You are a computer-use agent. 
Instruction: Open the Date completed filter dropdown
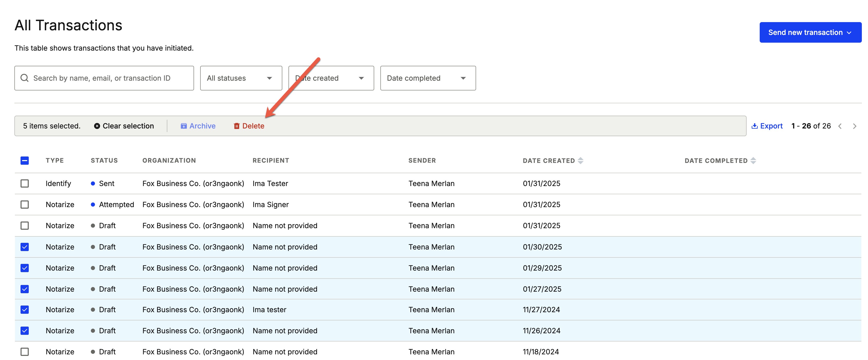point(428,78)
